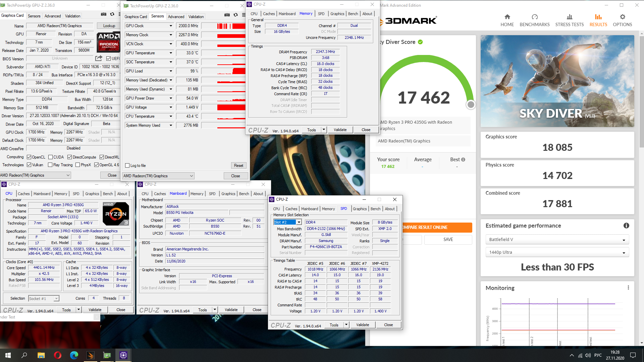Open Graphics tab in CPU-Z Mainboard window

click(228, 194)
